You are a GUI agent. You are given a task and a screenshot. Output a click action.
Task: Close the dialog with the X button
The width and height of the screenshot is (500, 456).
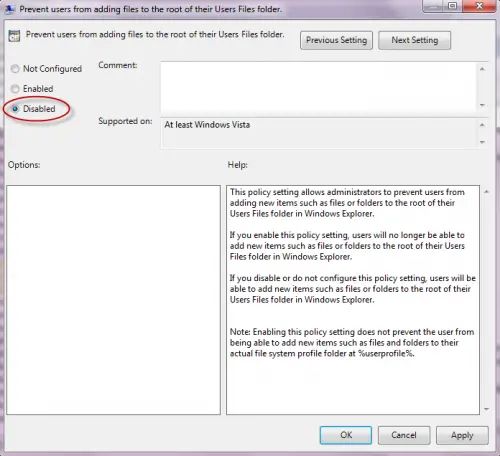click(x=479, y=6)
